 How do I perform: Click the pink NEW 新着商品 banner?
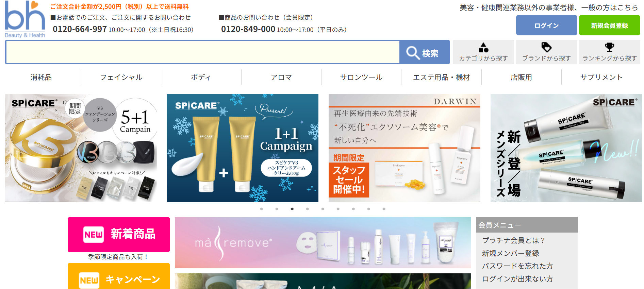pos(119,234)
